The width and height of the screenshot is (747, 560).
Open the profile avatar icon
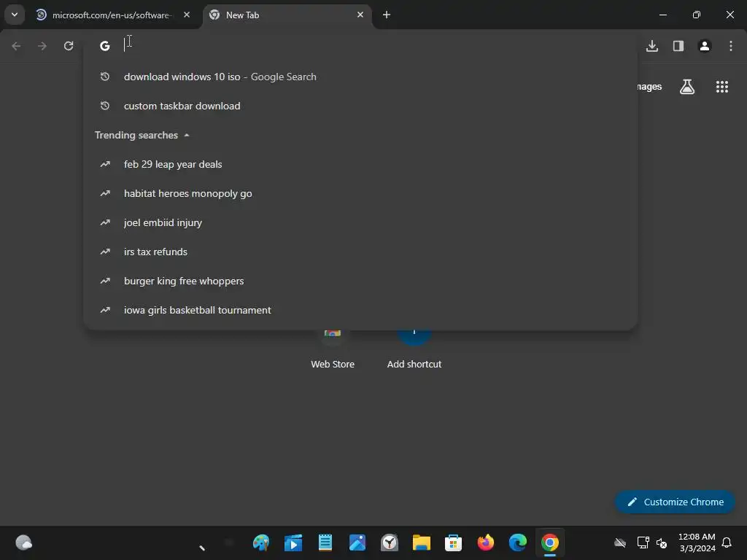click(x=704, y=46)
